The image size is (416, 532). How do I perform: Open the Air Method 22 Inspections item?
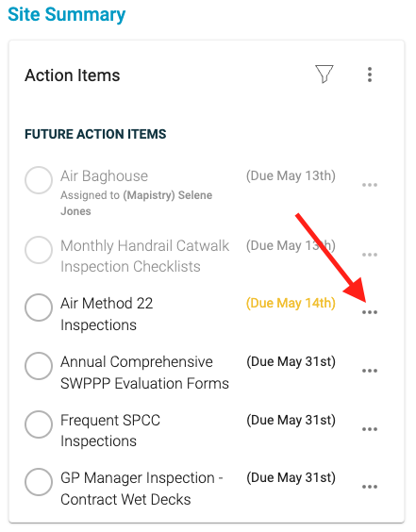(107, 314)
